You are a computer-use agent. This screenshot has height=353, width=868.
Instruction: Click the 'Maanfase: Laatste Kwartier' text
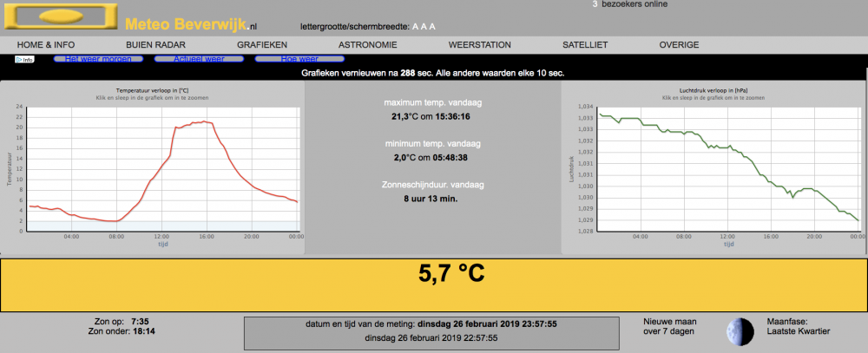coord(799,326)
